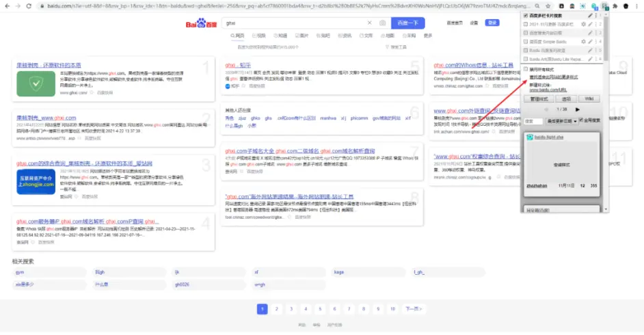Open the three-dot menu of style row 4

pyautogui.click(x=596, y=42)
